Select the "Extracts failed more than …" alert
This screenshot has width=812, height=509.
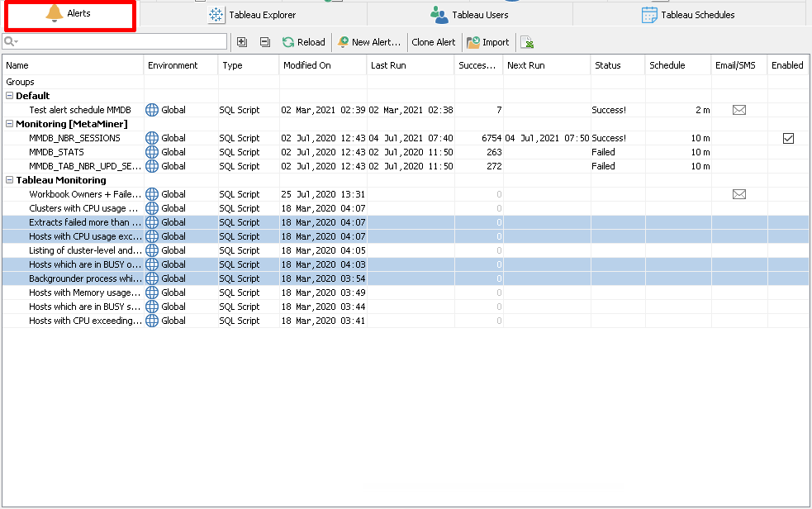(x=85, y=222)
